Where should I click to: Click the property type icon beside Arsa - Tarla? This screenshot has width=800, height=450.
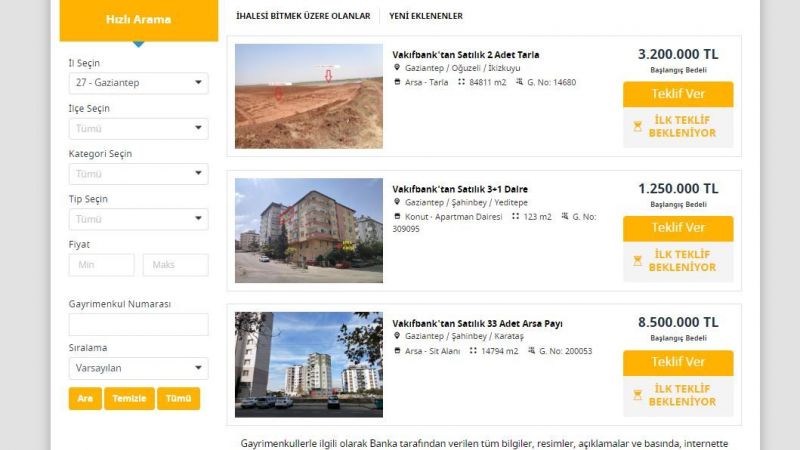(x=397, y=82)
